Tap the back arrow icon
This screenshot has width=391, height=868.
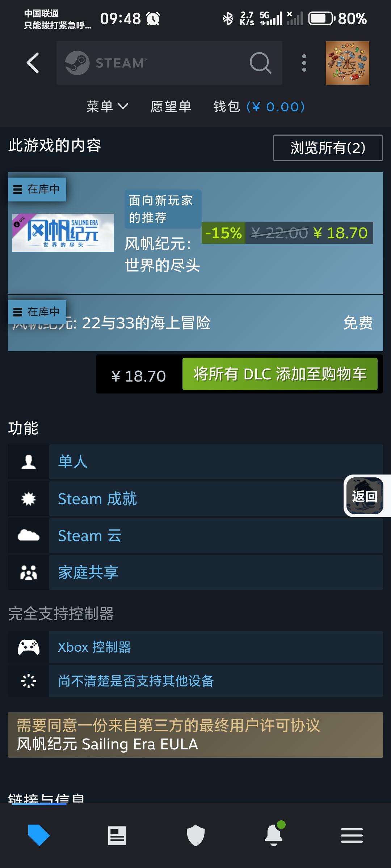tap(33, 63)
